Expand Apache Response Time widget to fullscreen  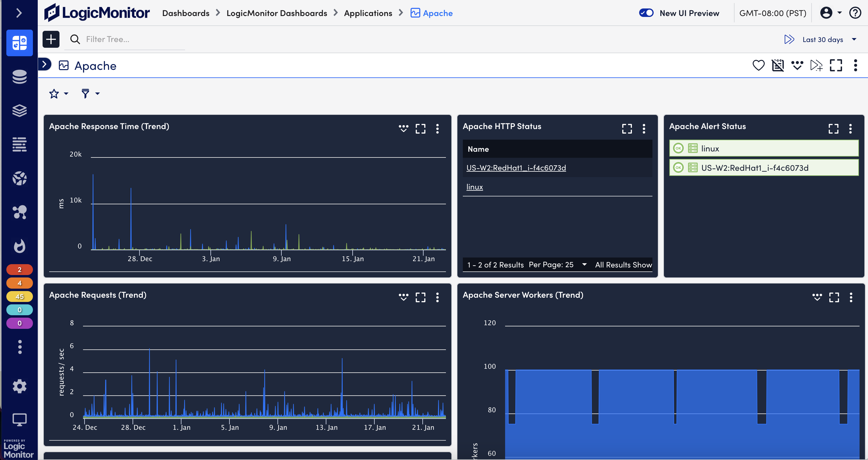pyautogui.click(x=420, y=128)
